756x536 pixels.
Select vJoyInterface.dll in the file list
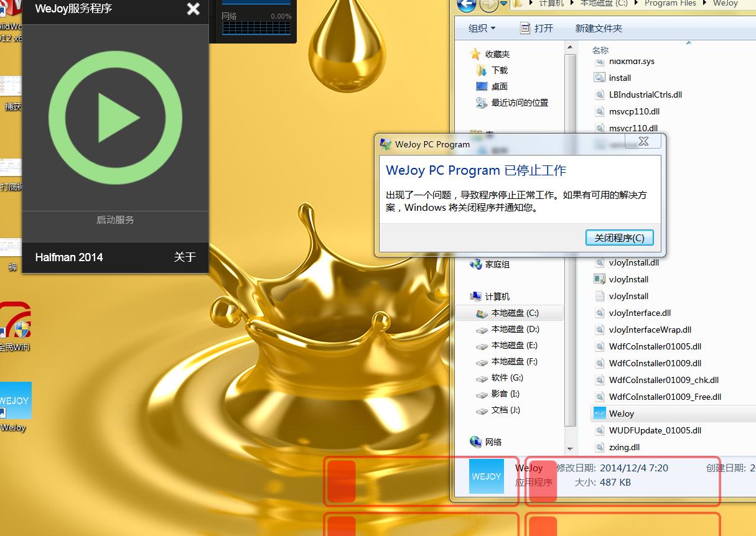click(633, 313)
